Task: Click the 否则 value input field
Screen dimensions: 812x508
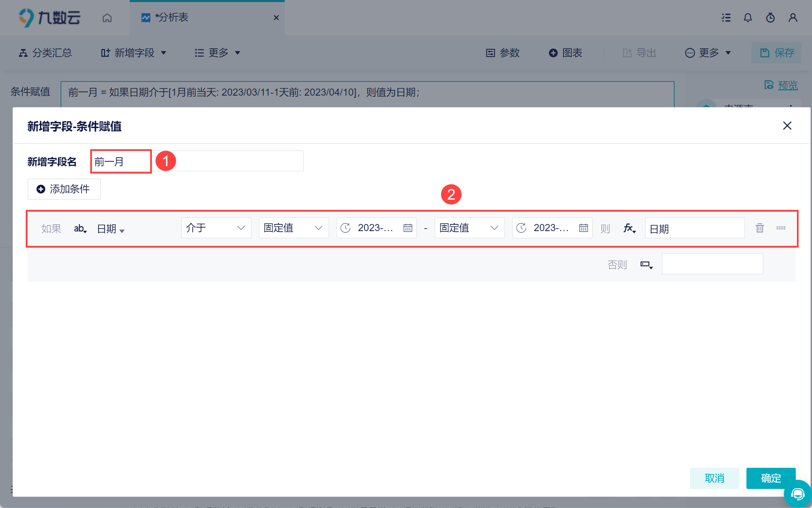Action: (x=712, y=264)
